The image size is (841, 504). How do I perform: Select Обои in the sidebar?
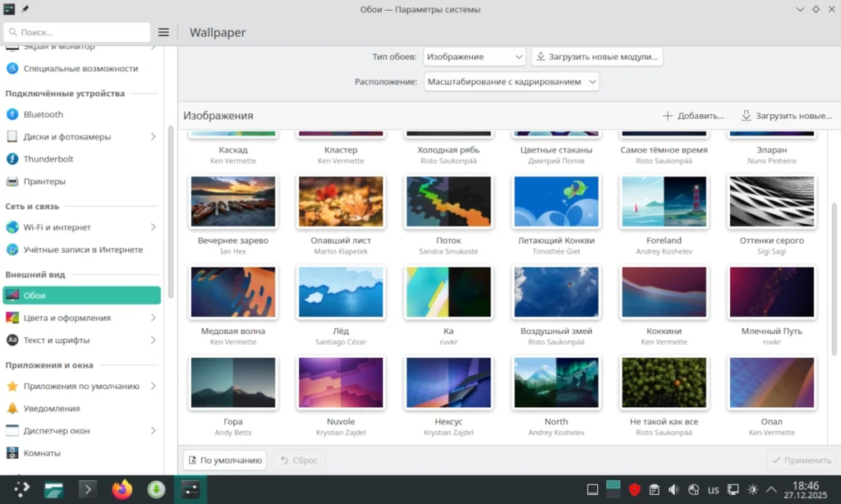pos(81,296)
